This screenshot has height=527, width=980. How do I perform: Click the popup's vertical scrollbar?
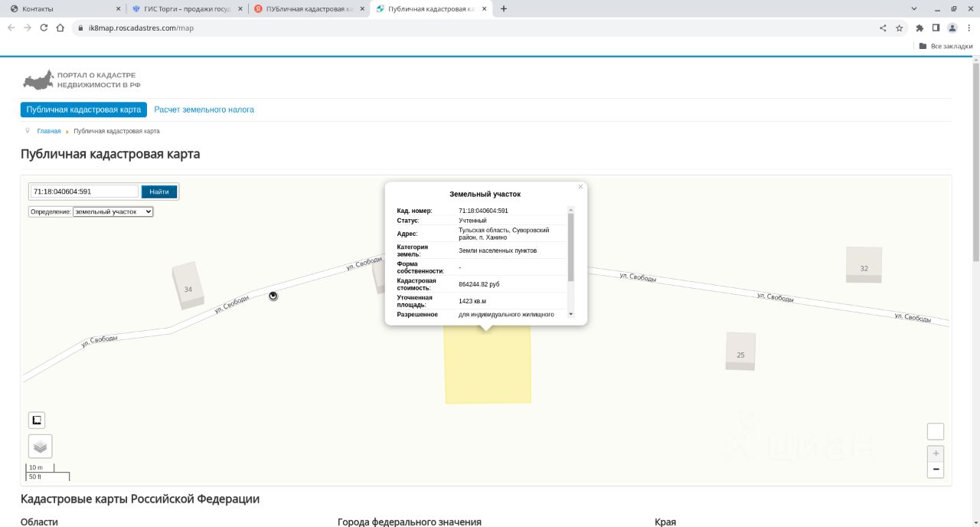[570, 247]
